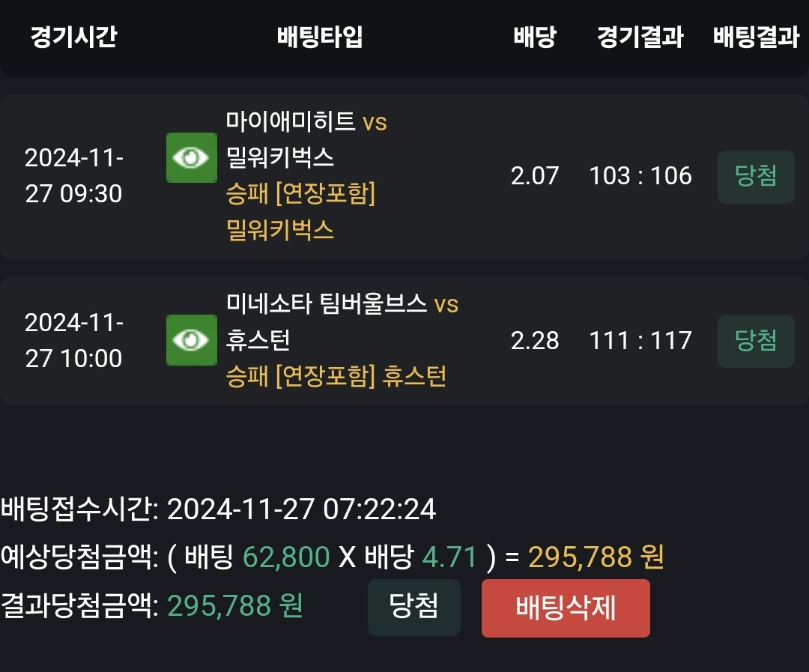The image size is (809, 672).
Task: Click the eye icon for the 마이애미히트 match
Action: (x=192, y=157)
